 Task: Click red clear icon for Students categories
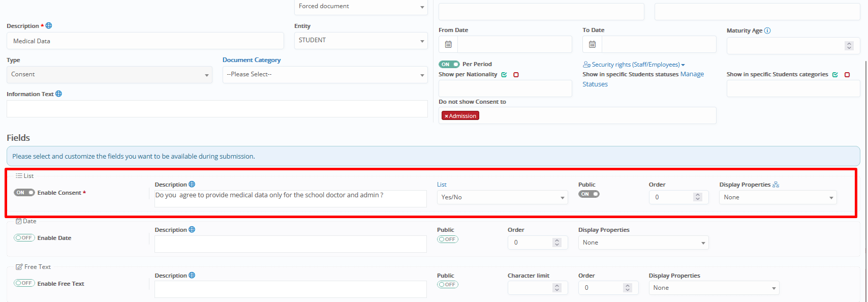point(847,75)
